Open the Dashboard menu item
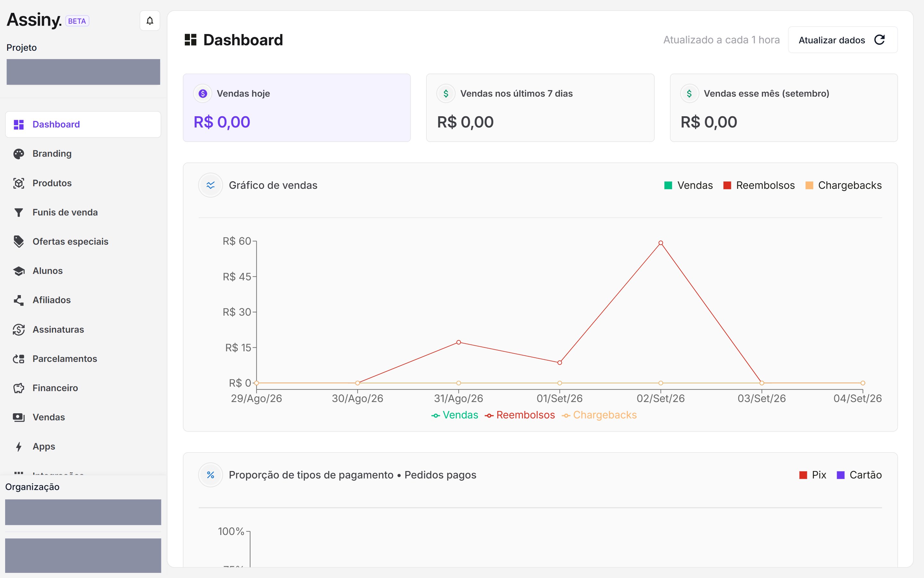The height and width of the screenshot is (578, 924). pyautogui.click(x=83, y=125)
